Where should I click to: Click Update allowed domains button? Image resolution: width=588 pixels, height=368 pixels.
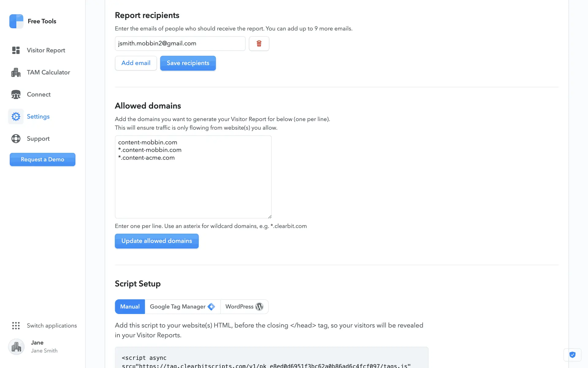tap(156, 241)
